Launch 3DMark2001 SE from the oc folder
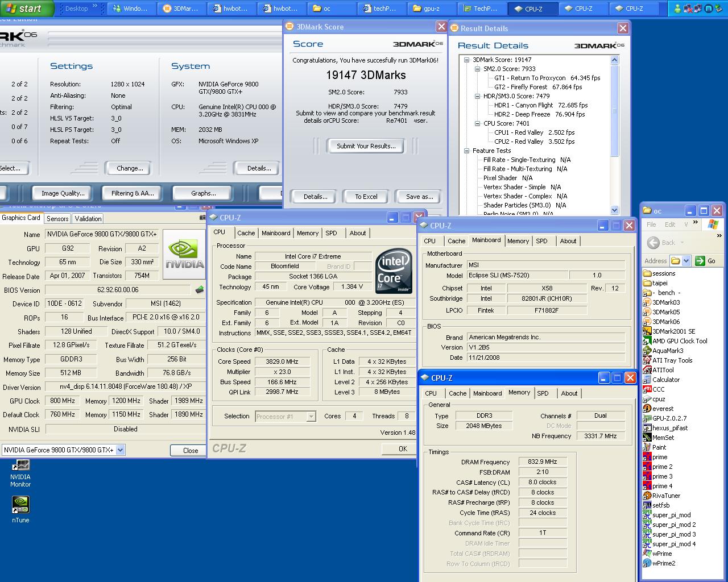 click(x=669, y=331)
